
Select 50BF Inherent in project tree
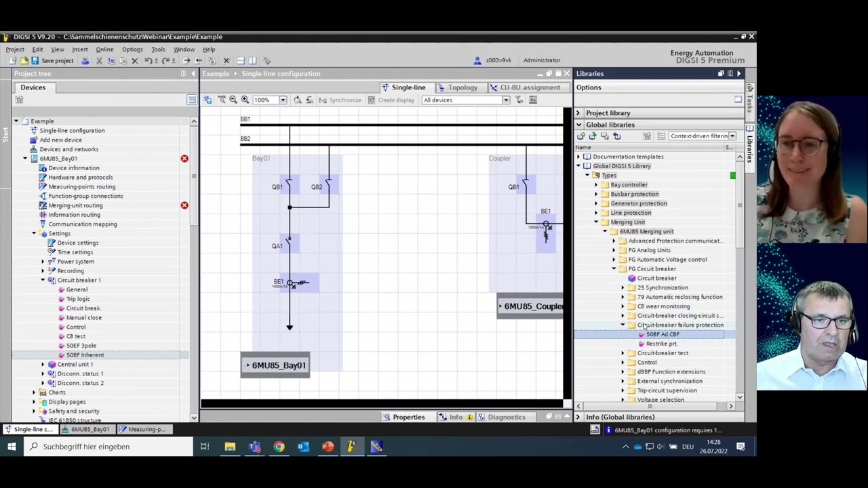point(85,355)
